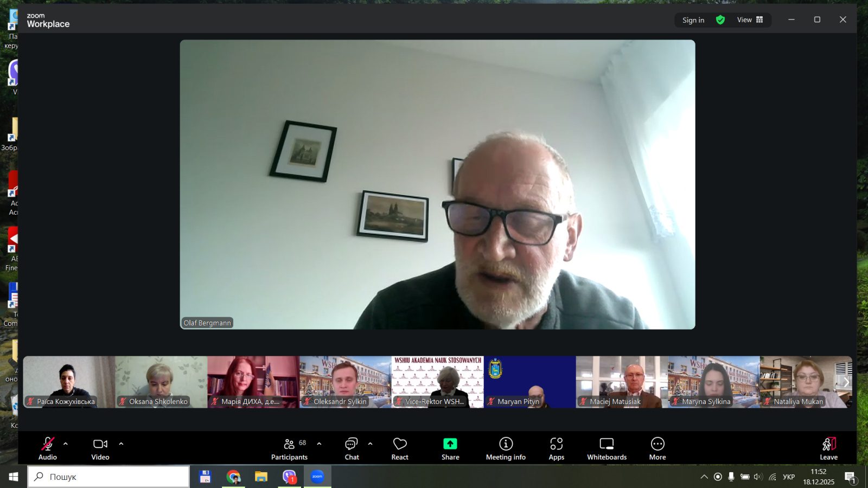Click the green encryption shield icon
Image resolution: width=868 pixels, height=488 pixels.
pyautogui.click(x=720, y=20)
